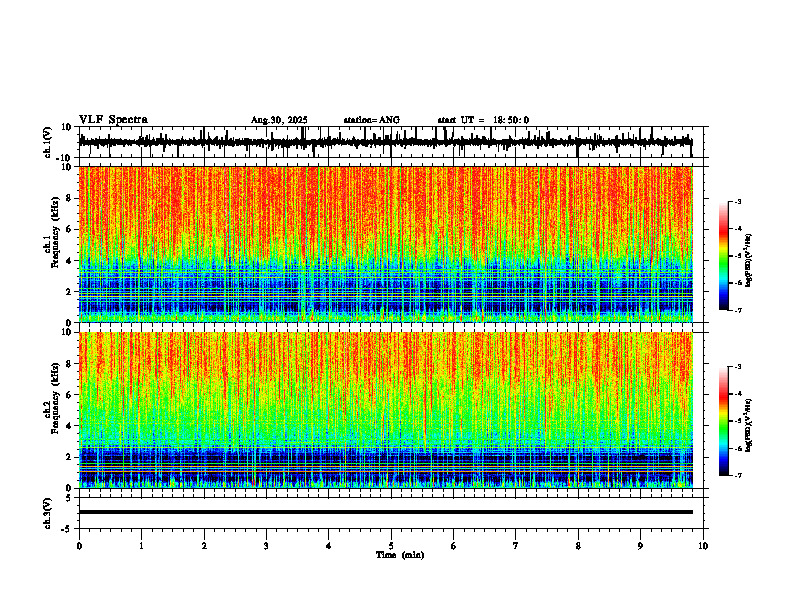Screen dimensions: 792x612
Task: Click the 'ch.3(V)' axis label
Action: pyautogui.click(x=47, y=514)
